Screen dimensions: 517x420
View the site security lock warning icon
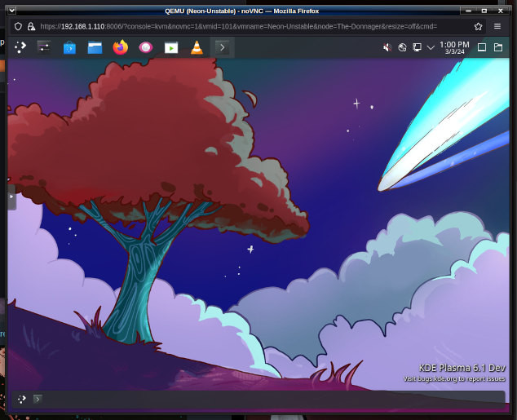(x=31, y=26)
